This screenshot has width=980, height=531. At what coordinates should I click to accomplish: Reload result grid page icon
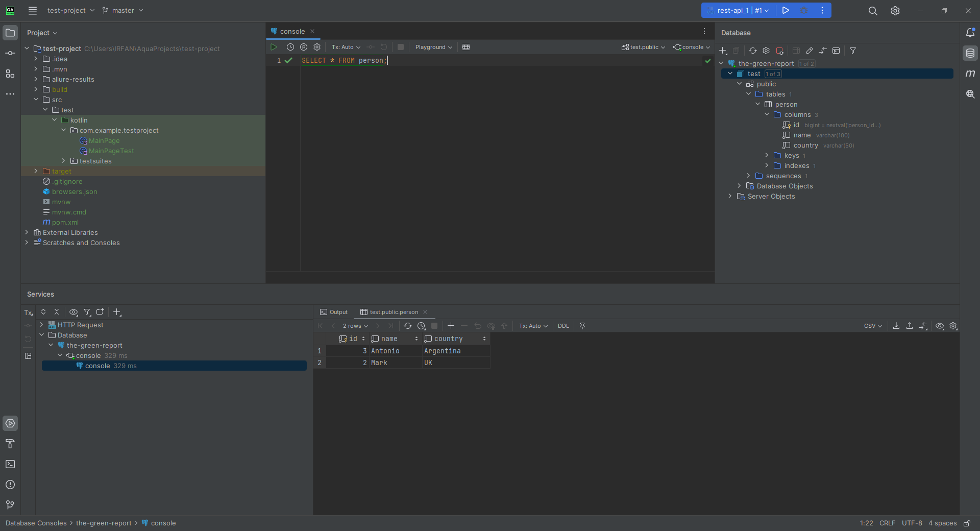click(x=408, y=326)
